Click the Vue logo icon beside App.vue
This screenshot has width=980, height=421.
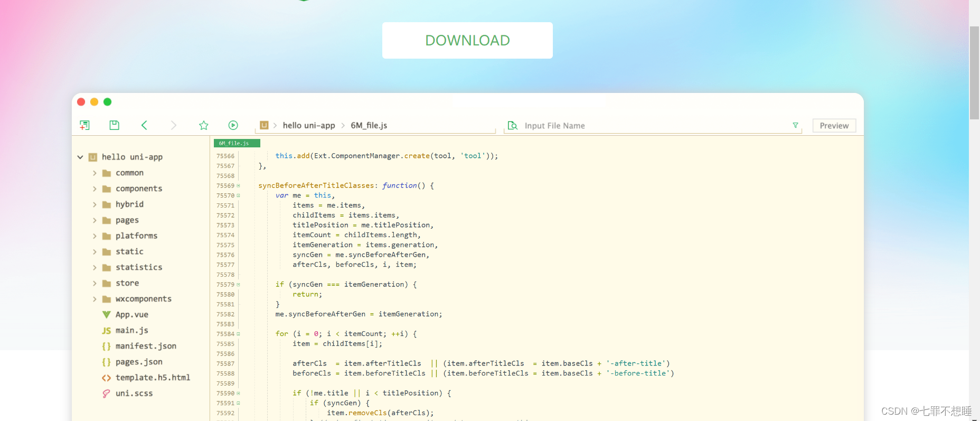[x=106, y=315]
